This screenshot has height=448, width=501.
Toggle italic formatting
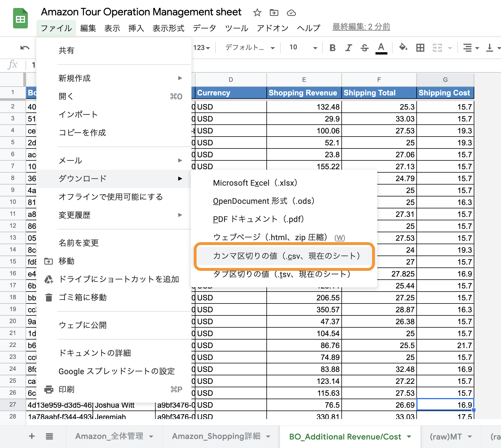(348, 48)
